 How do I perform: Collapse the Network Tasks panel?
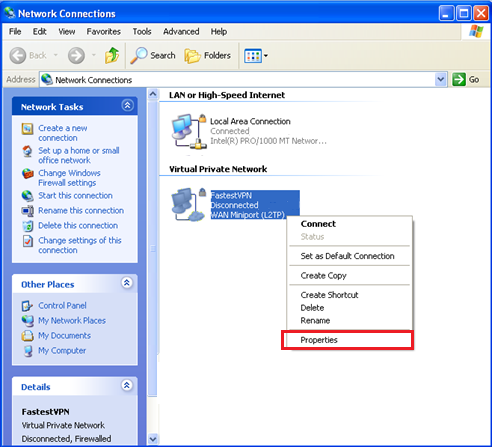point(127,106)
